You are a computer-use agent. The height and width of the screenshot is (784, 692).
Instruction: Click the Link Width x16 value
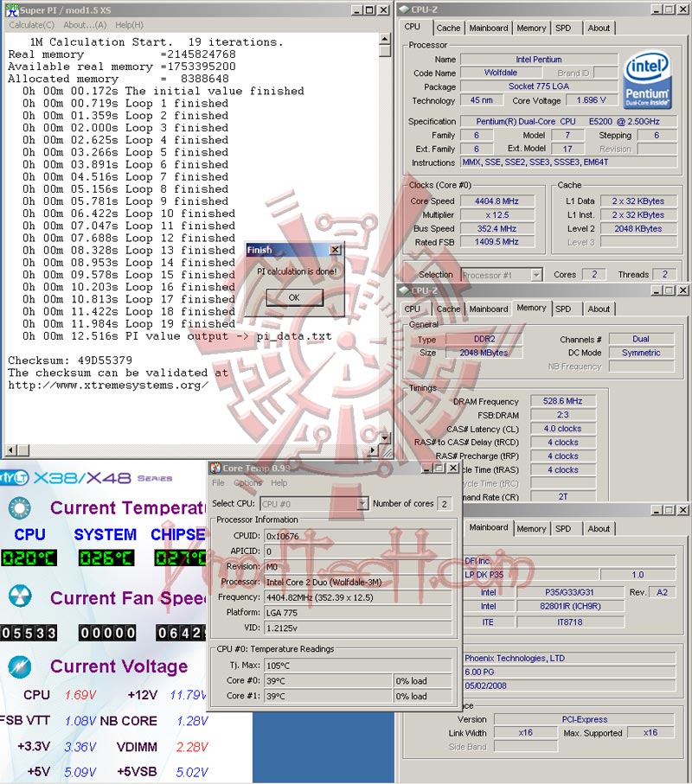(x=525, y=732)
